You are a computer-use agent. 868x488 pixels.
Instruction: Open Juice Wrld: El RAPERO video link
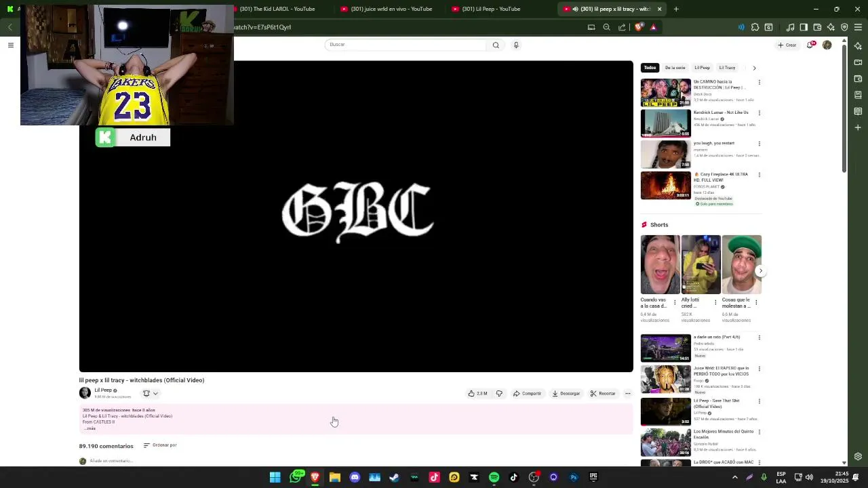pos(721,371)
